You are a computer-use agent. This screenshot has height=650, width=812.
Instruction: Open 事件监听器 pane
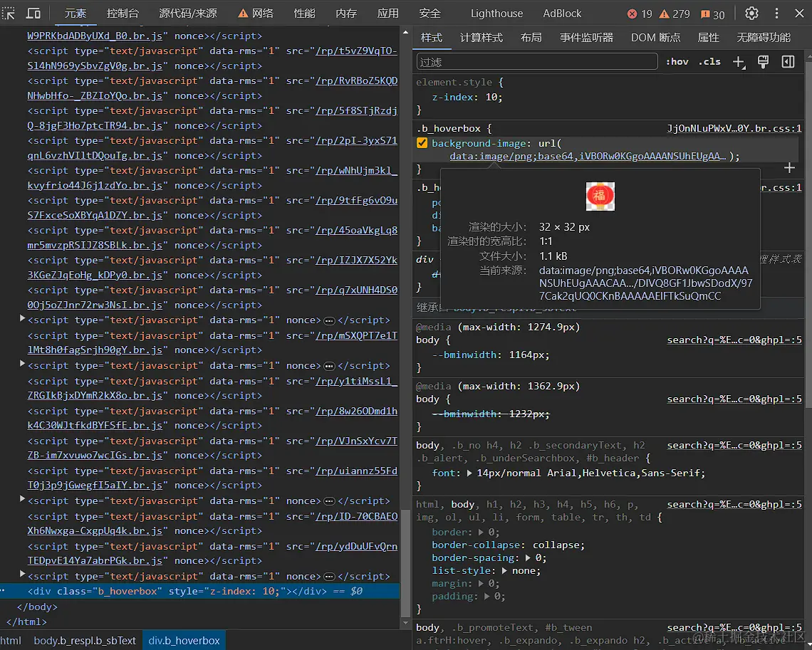(586, 37)
